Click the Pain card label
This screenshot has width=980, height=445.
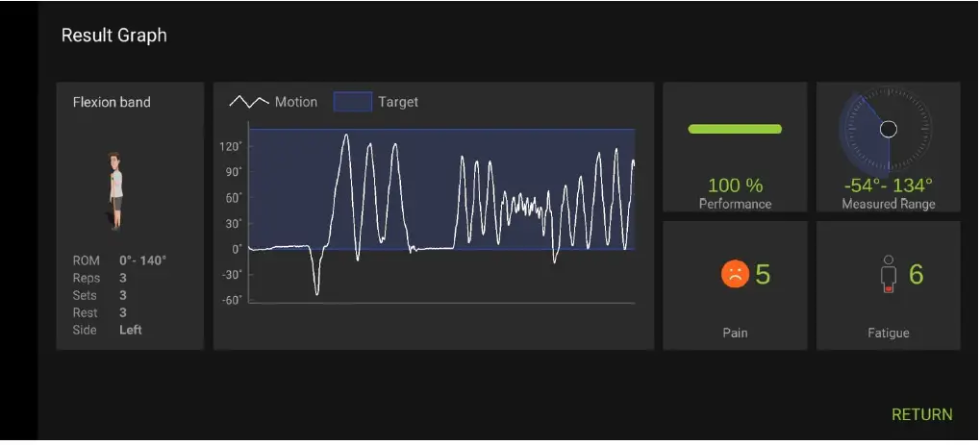(x=735, y=333)
